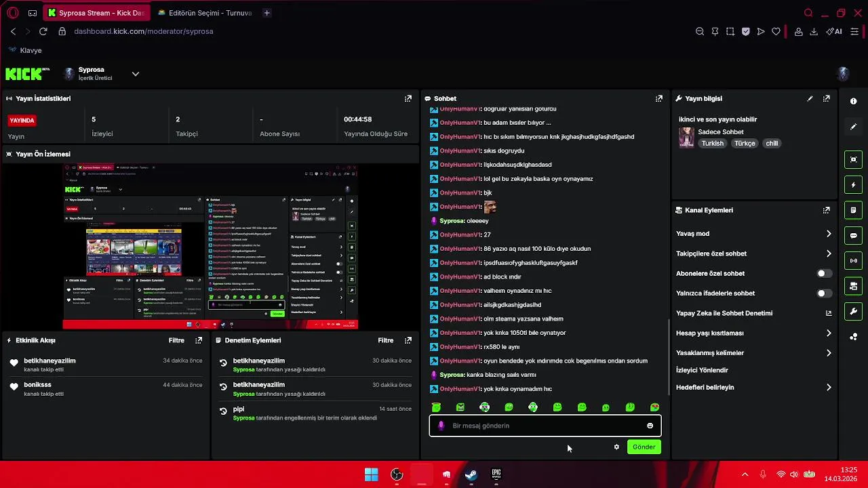Viewport: 868px width, 488px height.
Task: Pop out the Yayın bilgisi panel
Action: 826,98
